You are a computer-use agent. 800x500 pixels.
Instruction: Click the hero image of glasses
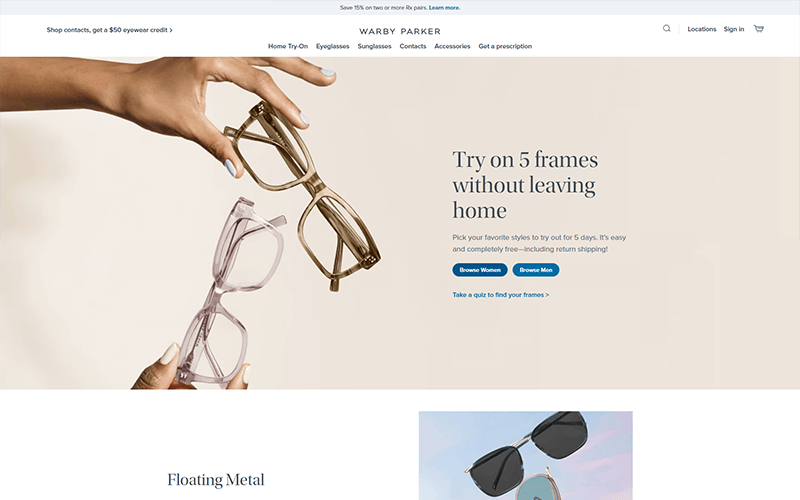point(204,223)
